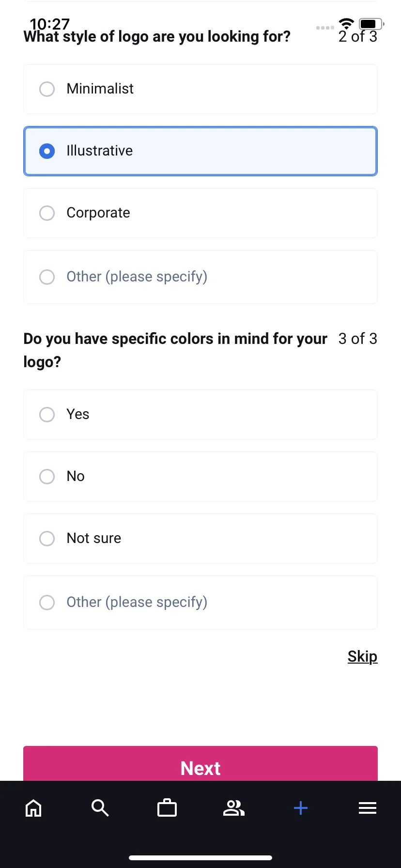Select Other (please specify) for colors question
Viewport: 401px width, 868px height.
click(x=200, y=603)
